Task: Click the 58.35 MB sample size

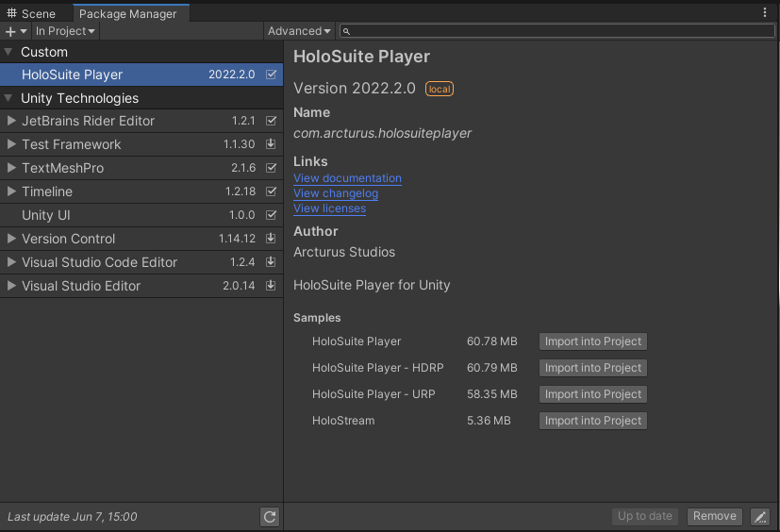Action: 491,394
